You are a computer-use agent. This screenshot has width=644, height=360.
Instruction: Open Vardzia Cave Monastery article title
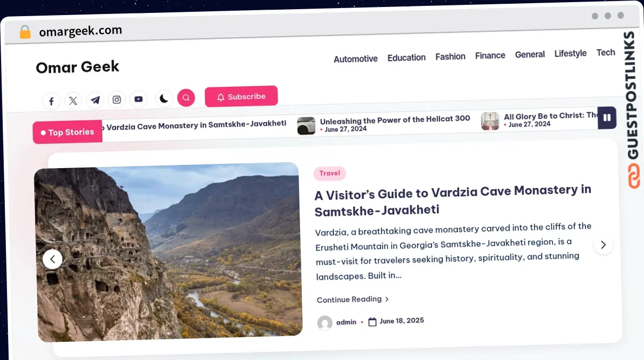pyautogui.click(x=453, y=200)
